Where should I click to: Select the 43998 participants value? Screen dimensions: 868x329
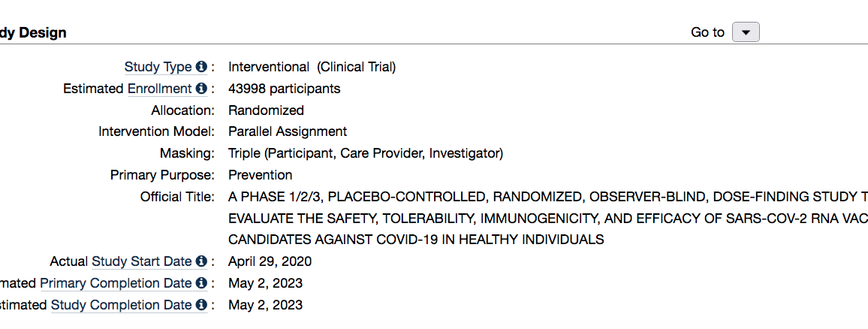pos(285,89)
